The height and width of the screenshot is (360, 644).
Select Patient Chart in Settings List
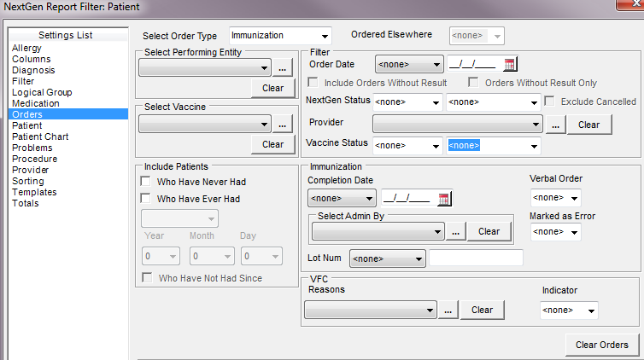(40, 136)
